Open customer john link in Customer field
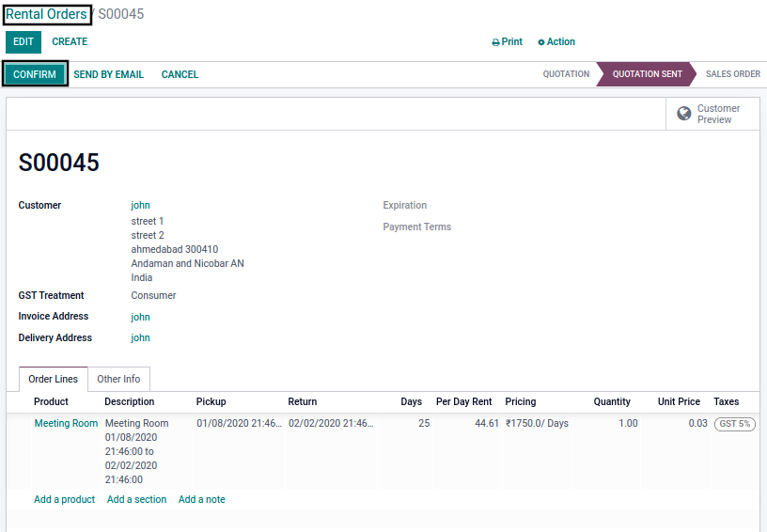The height and width of the screenshot is (532, 767). pyautogui.click(x=140, y=205)
